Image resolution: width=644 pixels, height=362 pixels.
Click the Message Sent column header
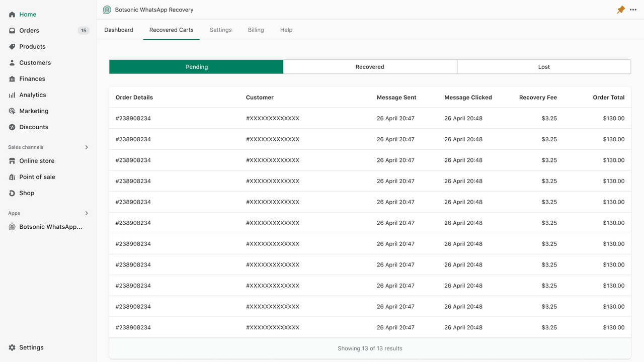pos(396,98)
